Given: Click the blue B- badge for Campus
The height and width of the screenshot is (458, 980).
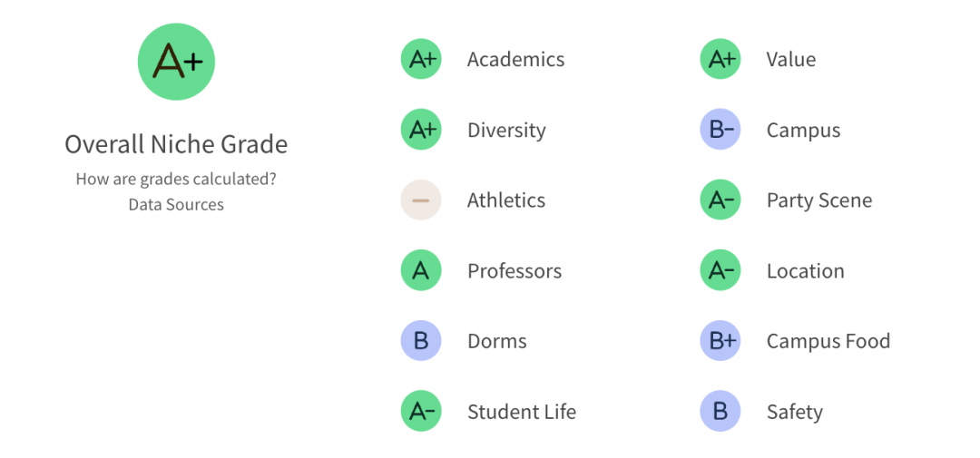Looking at the screenshot, I should (x=720, y=130).
